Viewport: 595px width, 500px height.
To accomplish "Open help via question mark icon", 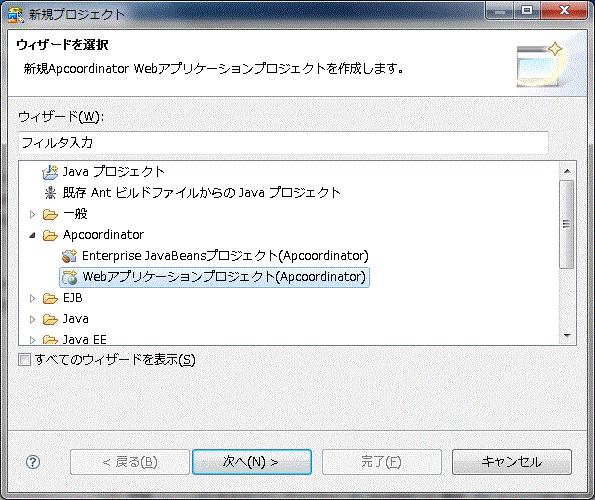I will pyautogui.click(x=33, y=462).
